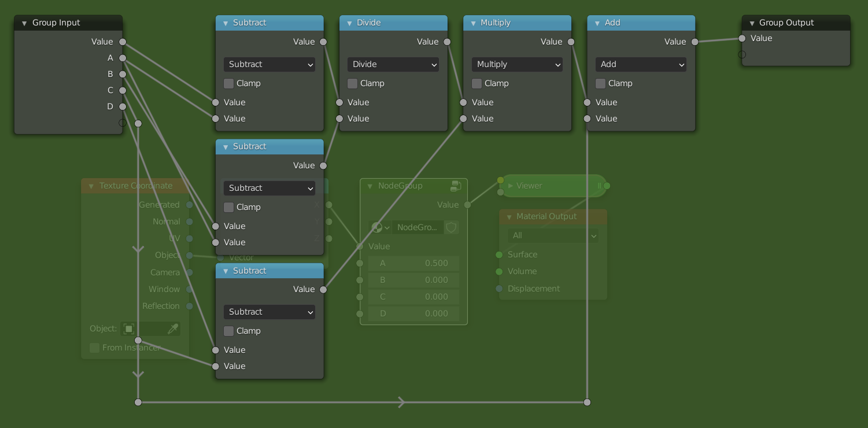Enable Clamp on the Divide node
868x428 pixels.
353,83
